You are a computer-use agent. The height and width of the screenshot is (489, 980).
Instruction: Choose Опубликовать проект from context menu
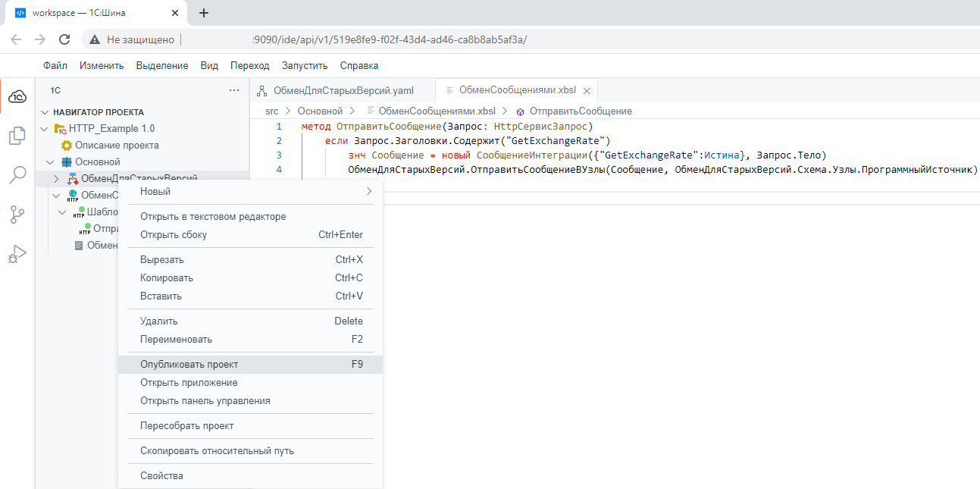(250, 364)
